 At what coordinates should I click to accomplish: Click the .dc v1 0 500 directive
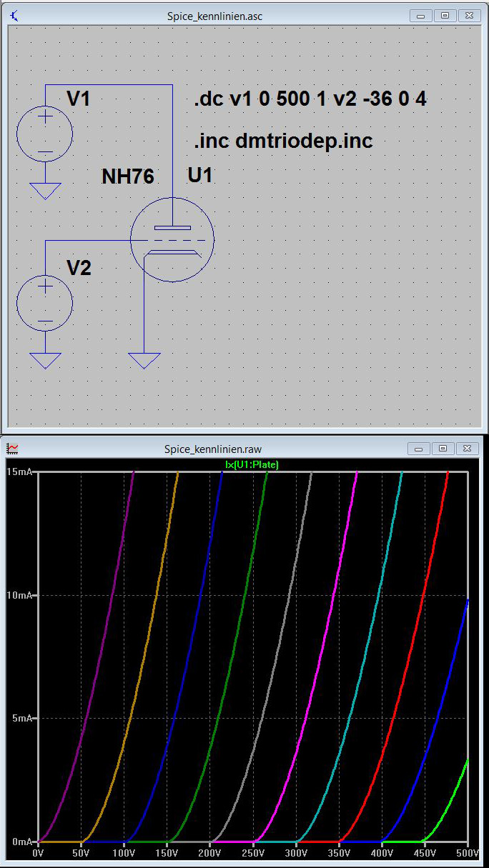click(x=310, y=99)
